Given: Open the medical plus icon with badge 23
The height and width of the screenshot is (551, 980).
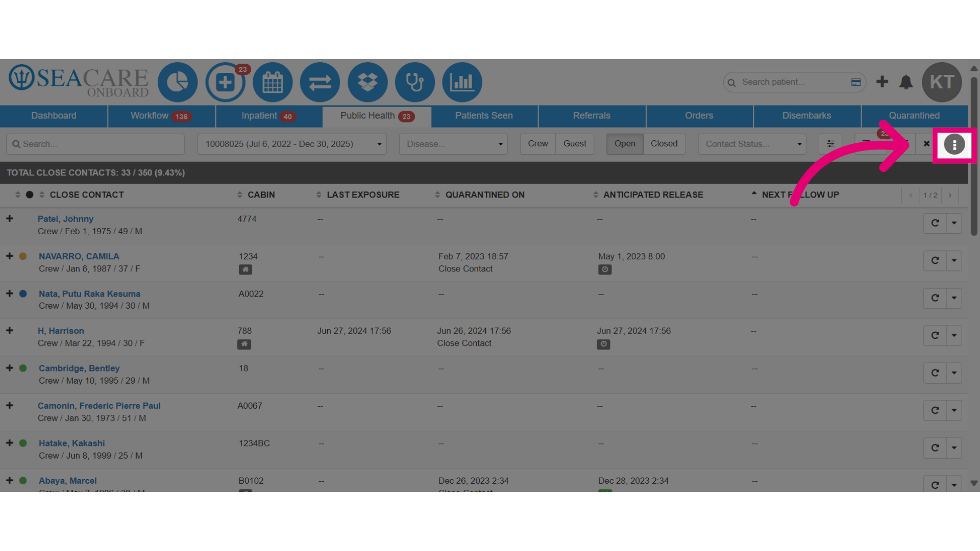Looking at the screenshot, I should [x=225, y=82].
